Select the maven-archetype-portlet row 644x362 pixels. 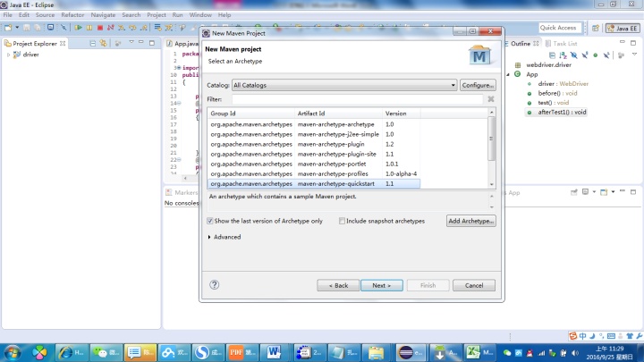tap(314, 164)
